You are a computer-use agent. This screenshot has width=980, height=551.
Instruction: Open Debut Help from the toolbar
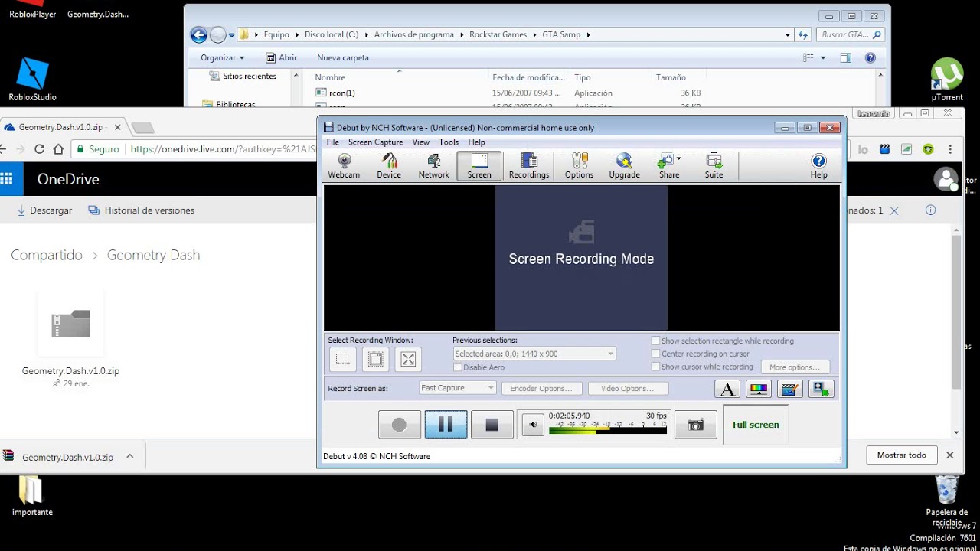tap(818, 166)
